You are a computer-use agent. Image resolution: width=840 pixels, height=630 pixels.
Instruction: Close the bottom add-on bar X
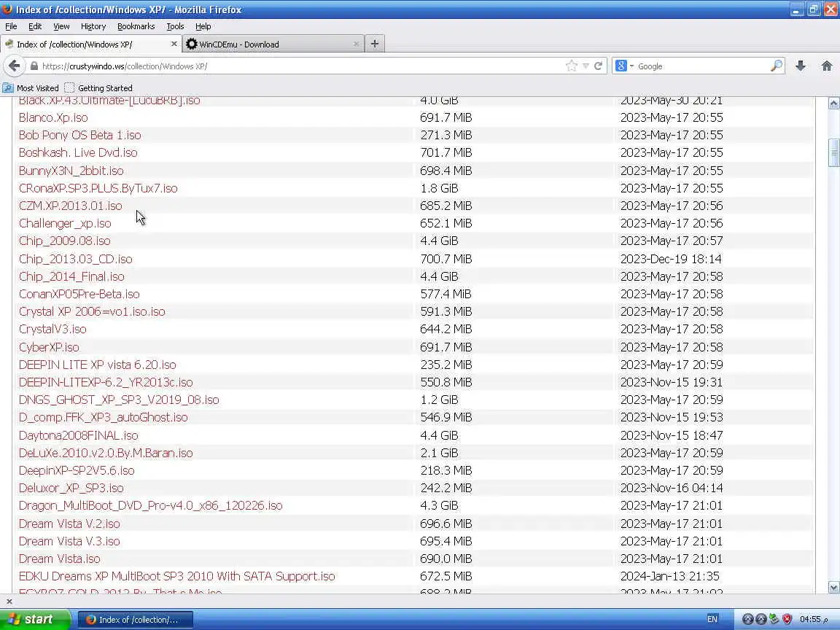(x=9, y=602)
